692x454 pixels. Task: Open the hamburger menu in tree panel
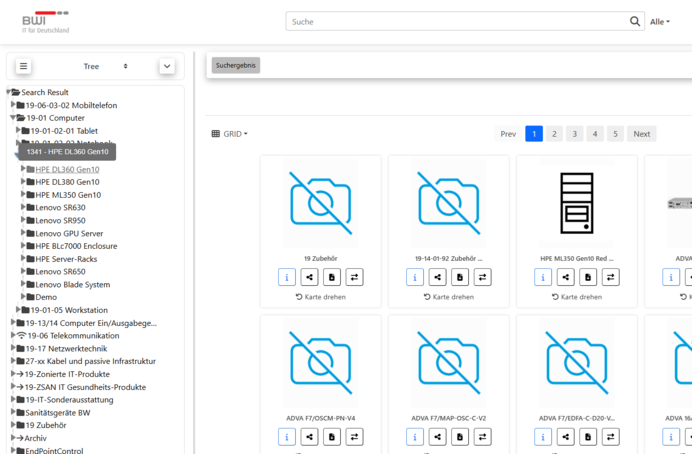click(23, 66)
